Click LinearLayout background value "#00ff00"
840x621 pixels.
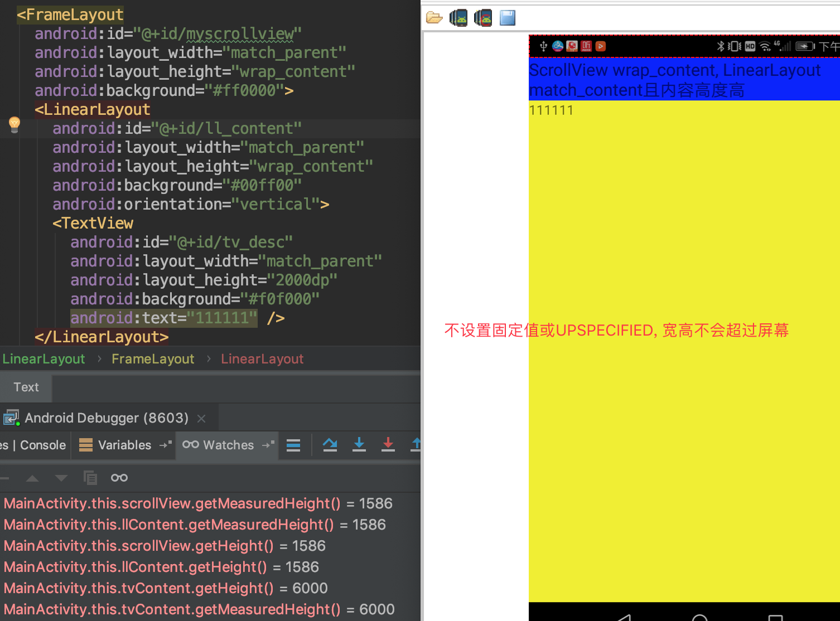click(262, 185)
